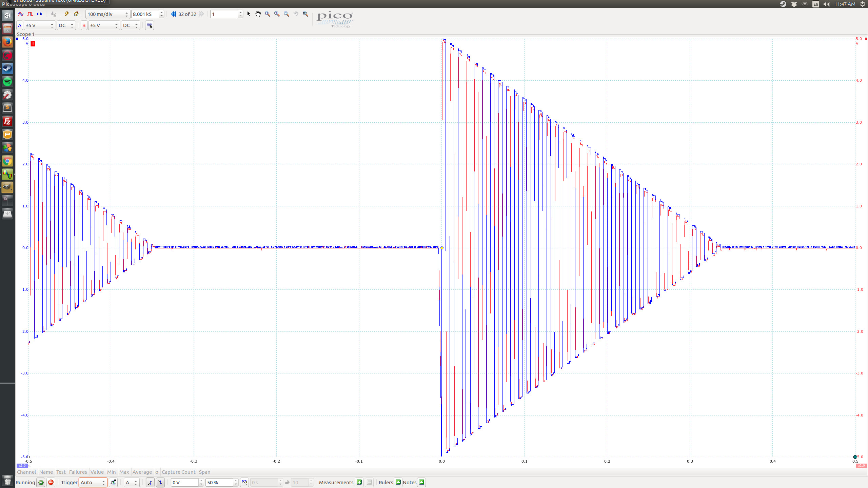This screenshot has width=868, height=488.
Task: Click the Capture Count column header
Action: click(x=178, y=472)
